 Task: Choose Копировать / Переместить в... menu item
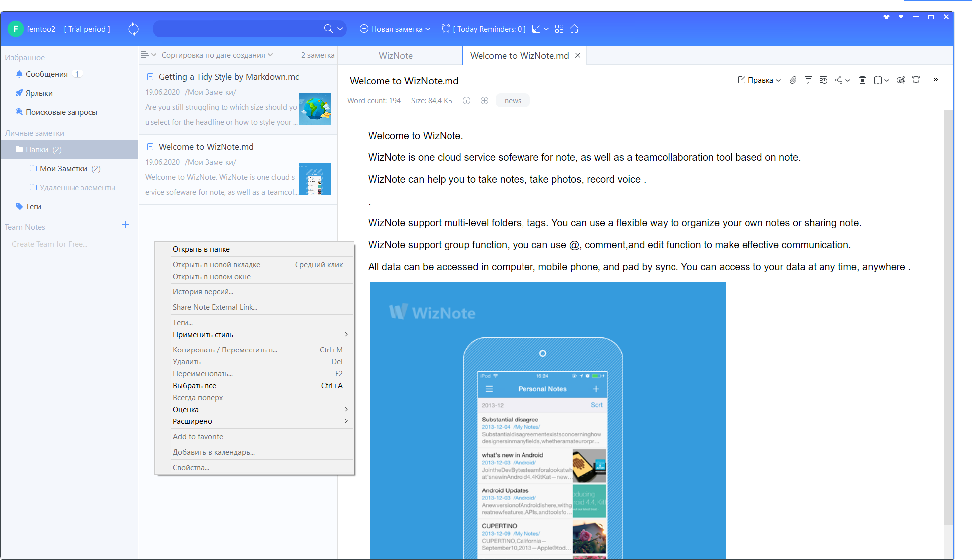[x=255, y=350]
